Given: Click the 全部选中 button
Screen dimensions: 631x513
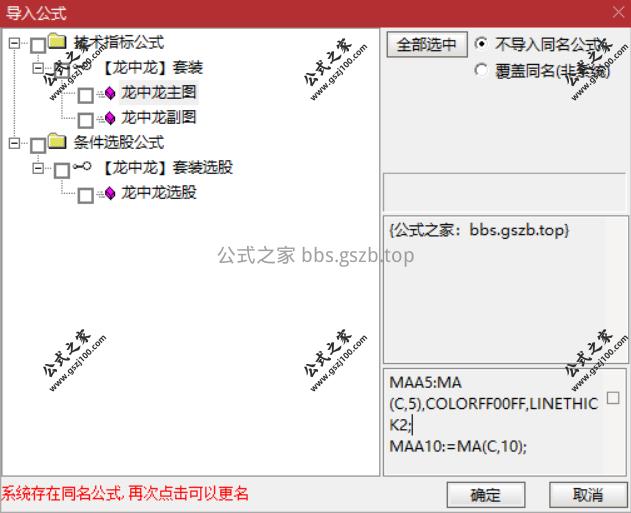Looking at the screenshot, I should (427, 44).
